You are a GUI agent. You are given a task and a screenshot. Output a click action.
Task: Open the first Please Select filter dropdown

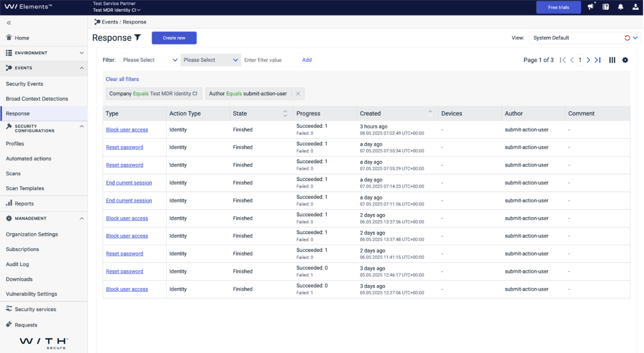[x=150, y=60]
